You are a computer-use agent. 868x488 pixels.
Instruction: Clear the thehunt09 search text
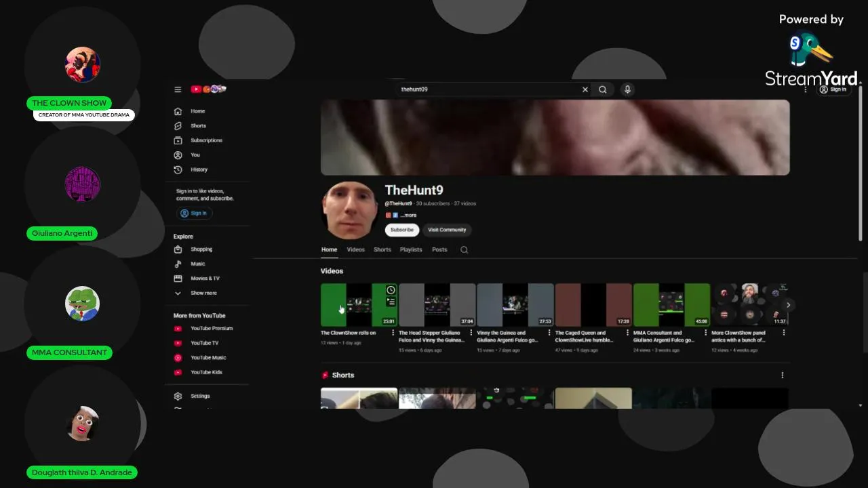(585, 89)
